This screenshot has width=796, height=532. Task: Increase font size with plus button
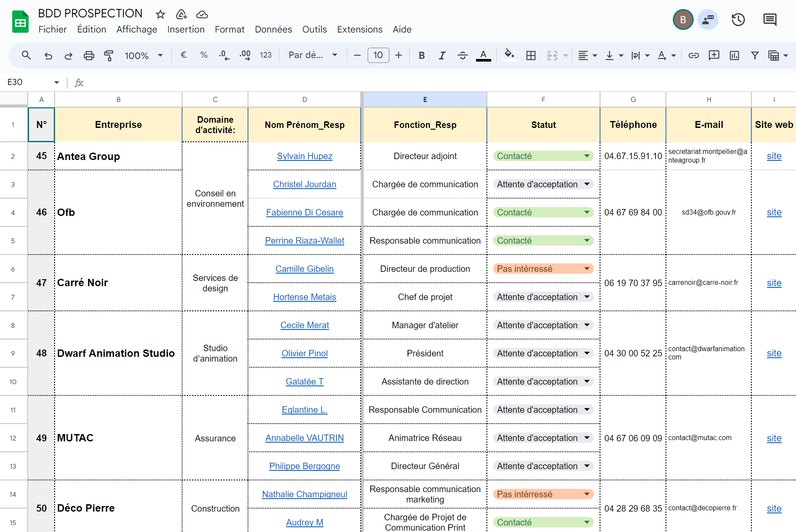click(398, 55)
